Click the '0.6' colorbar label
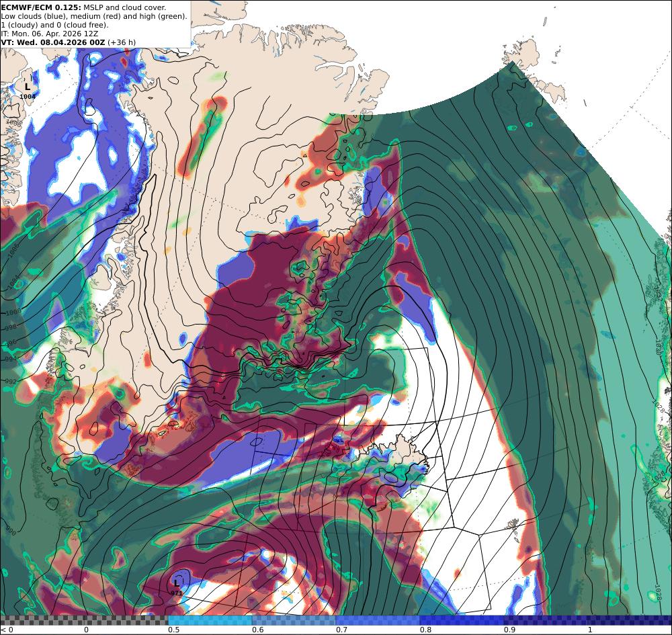The image size is (672, 635). (x=257, y=630)
